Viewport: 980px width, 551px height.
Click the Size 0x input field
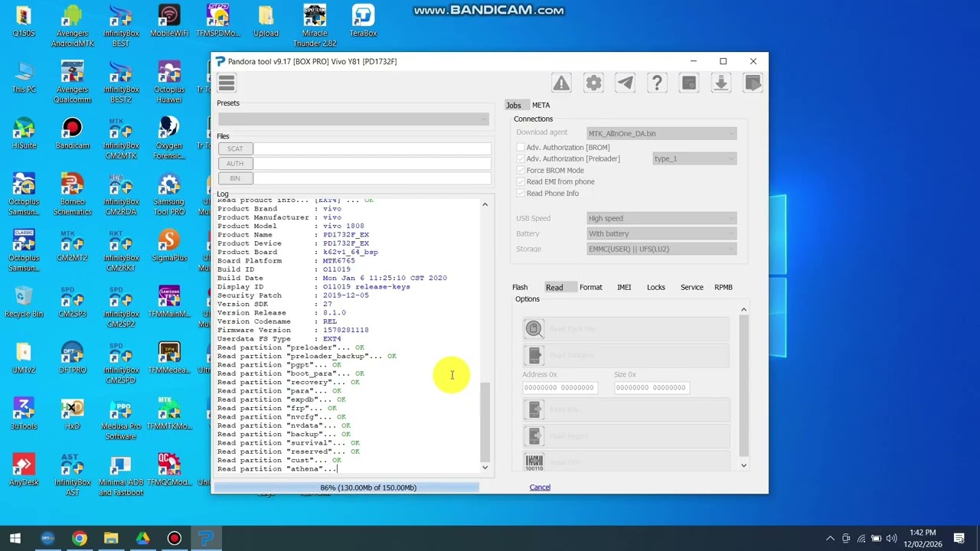(651, 388)
